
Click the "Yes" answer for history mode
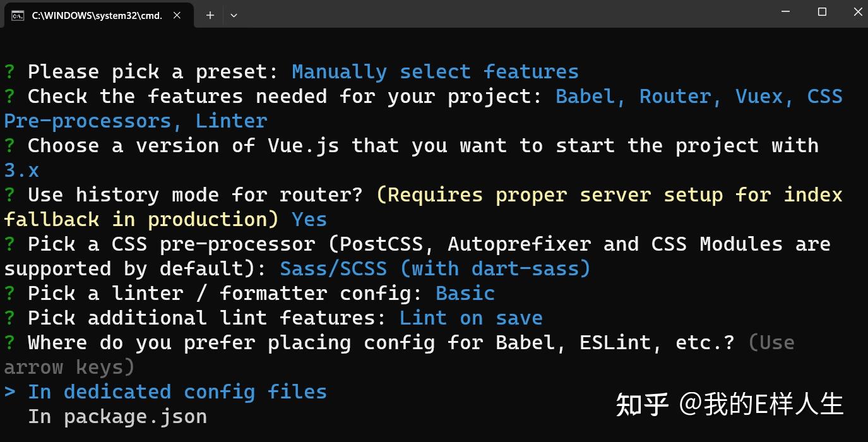click(309, 220)
